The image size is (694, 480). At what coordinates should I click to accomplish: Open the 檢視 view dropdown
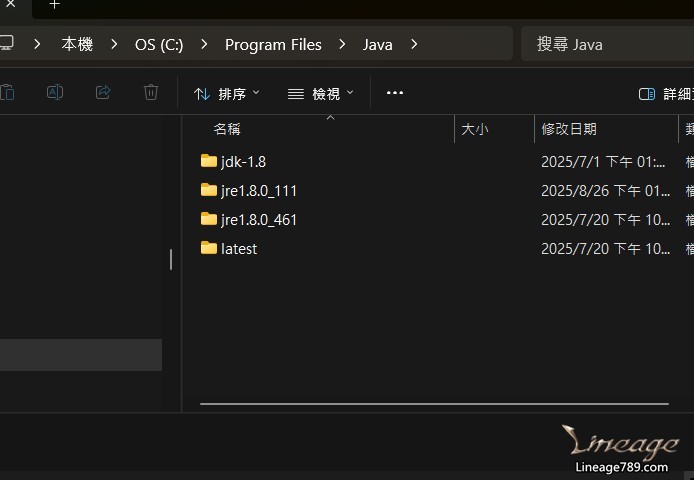tap(320, 94)
